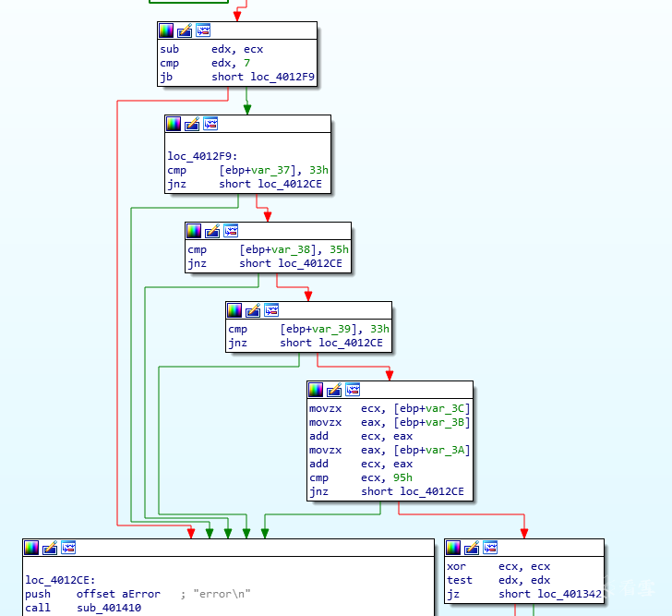This screenshot has width=672, height=616.
Task: Click pencil edit icon on 'sub edx, ecx' block
Action: click(185, 30)
